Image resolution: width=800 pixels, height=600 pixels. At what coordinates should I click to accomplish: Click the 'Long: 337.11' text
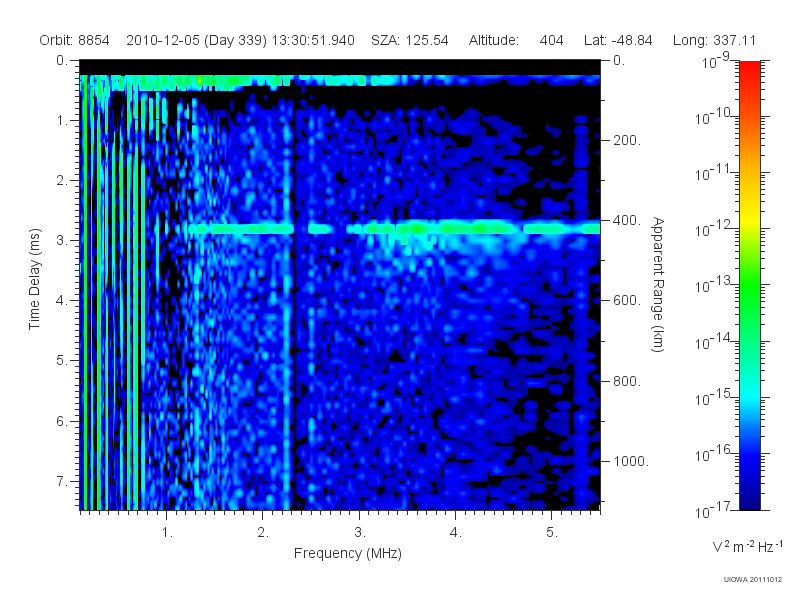[x=714, y=41]
